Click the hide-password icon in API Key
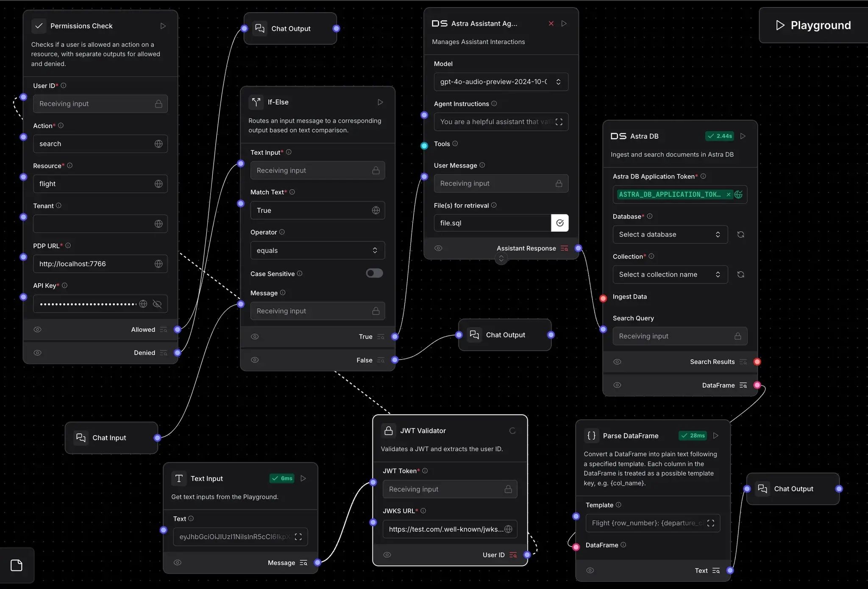This screenshot has width=868, height=589. (157, 304)
